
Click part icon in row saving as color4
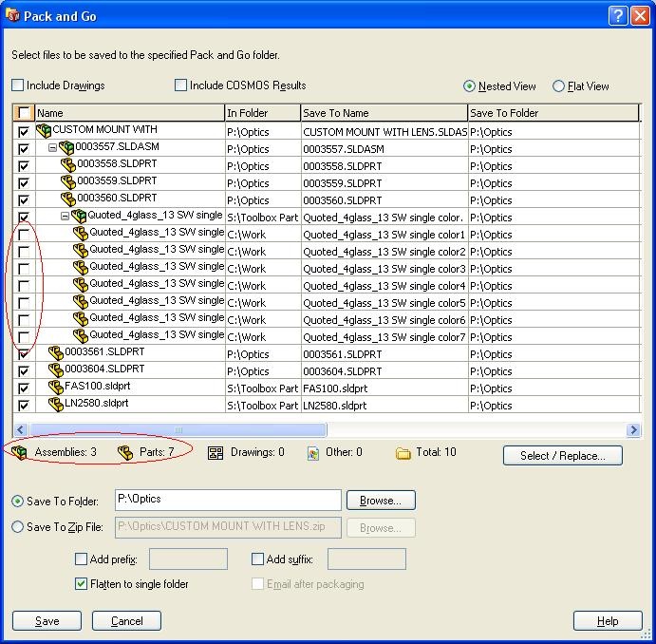coord(81,285)
